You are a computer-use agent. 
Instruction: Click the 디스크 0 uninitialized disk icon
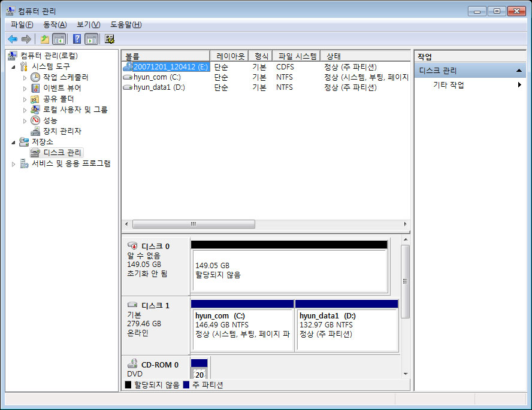(132, 245)
